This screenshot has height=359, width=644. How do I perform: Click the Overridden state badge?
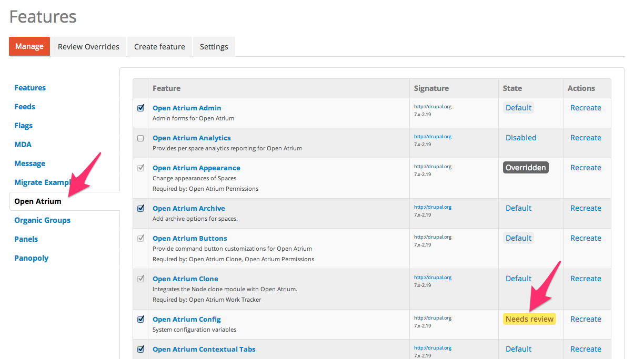click(x=526, y=168)
